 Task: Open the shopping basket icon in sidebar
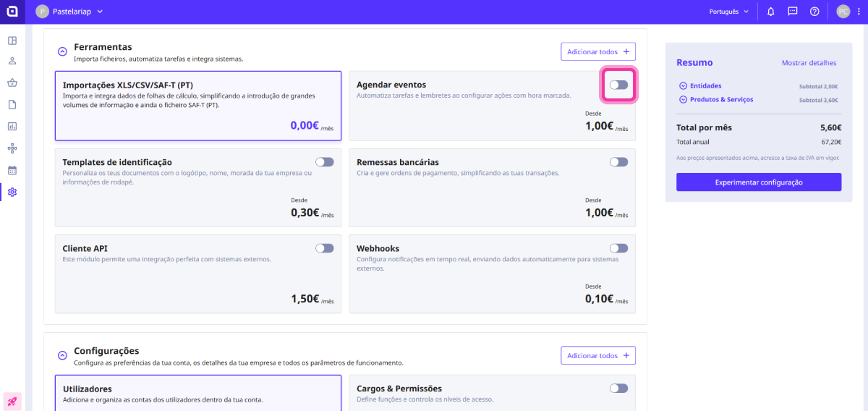[x=12, y=83]
